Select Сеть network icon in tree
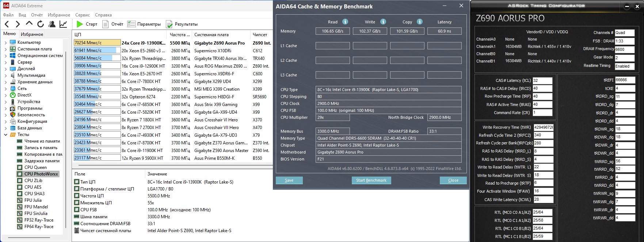Viewport: 644px width, 242px height. (x=13, y=88)
